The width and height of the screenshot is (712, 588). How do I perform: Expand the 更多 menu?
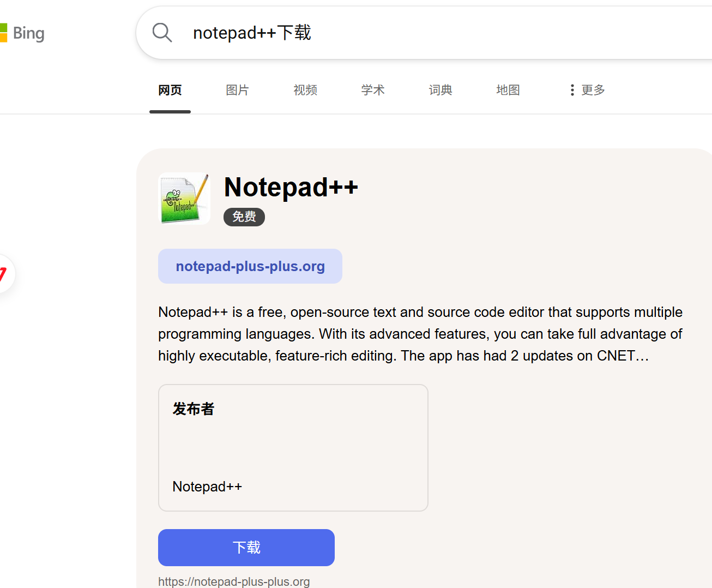(x=587, y=90)
